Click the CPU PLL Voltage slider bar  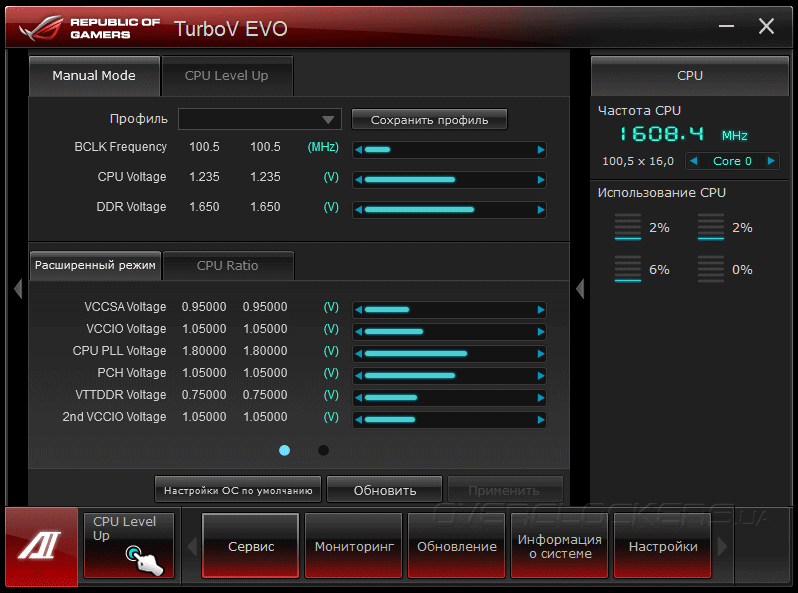[x=450, y=353]
